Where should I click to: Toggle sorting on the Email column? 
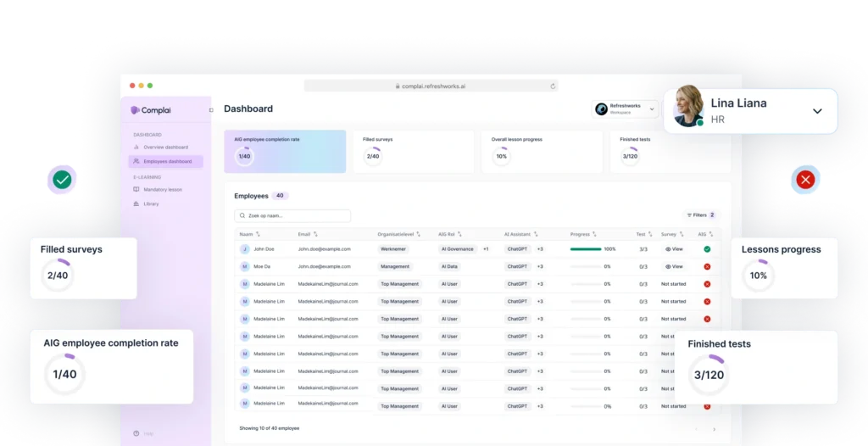[x=315, y=234]
